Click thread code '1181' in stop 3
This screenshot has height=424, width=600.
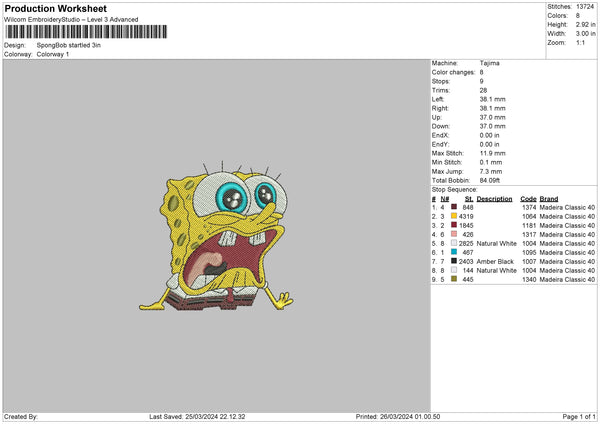click(529, 225)
